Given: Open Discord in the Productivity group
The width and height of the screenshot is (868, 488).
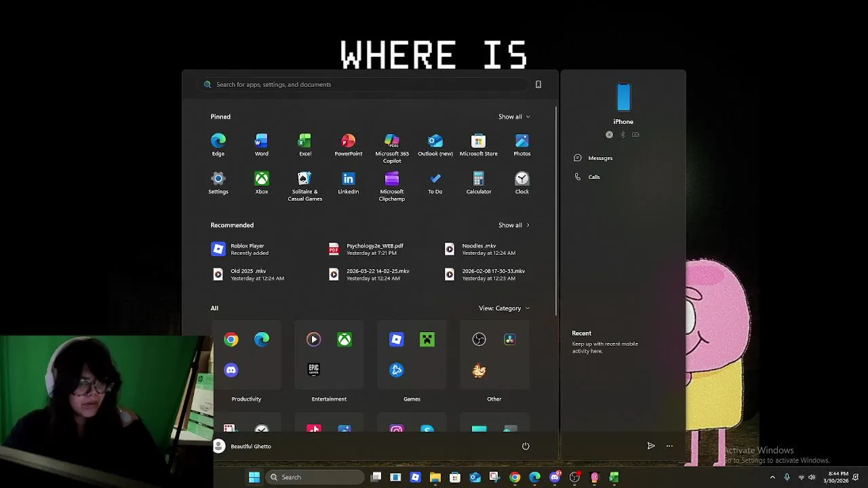Looking at the screenshot, I should point(231,370).
